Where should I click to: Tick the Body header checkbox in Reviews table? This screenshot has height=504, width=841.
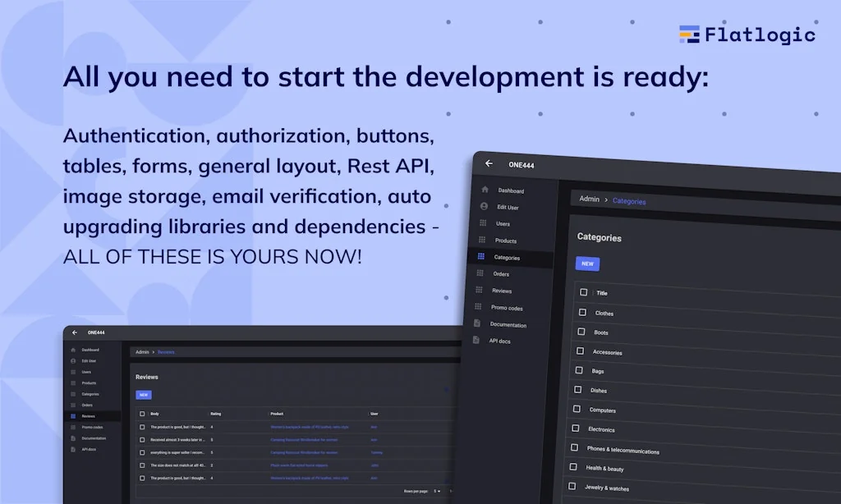click(x=142, y=414)
